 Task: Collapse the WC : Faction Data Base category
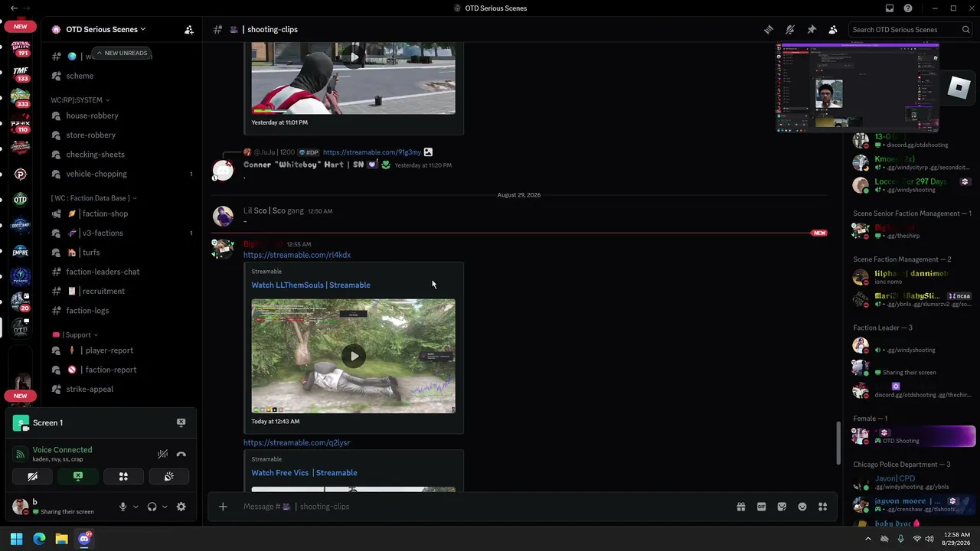[93, 198]
